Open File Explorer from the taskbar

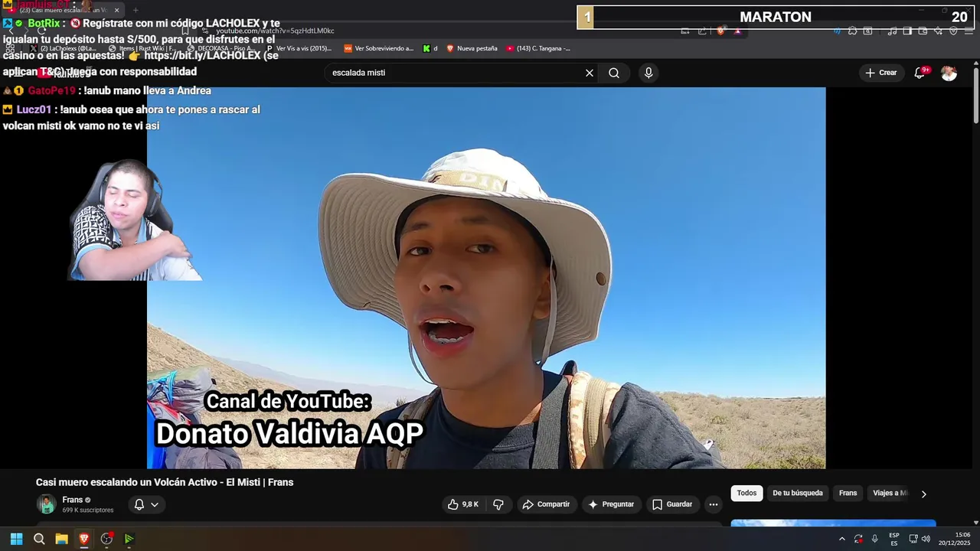click(61, 539)
